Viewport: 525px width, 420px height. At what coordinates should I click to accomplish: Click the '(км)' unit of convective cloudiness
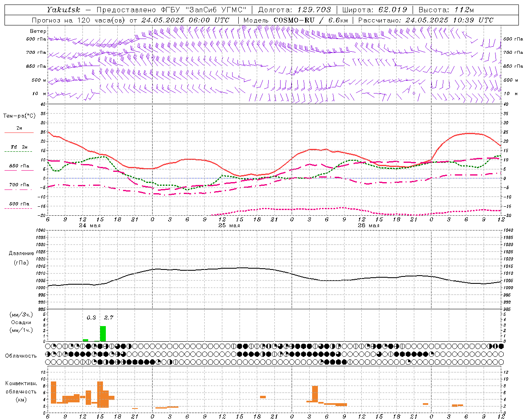tap(21, 399)
